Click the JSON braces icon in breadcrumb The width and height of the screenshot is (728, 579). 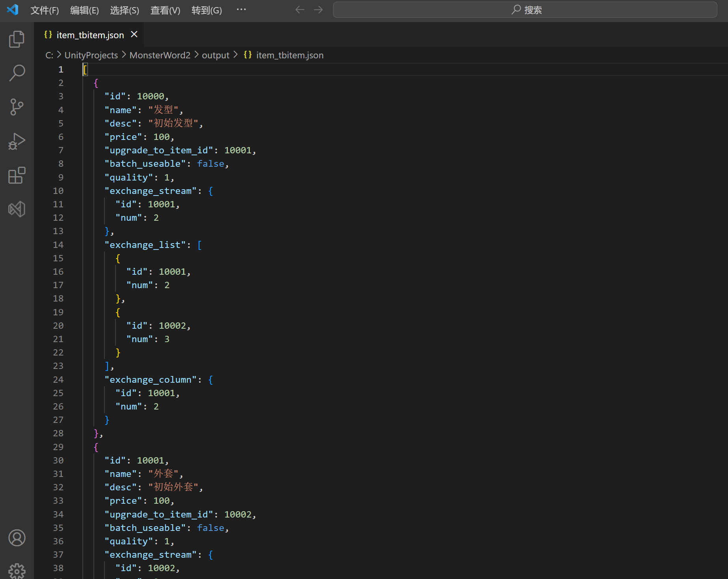click(248, 55)
